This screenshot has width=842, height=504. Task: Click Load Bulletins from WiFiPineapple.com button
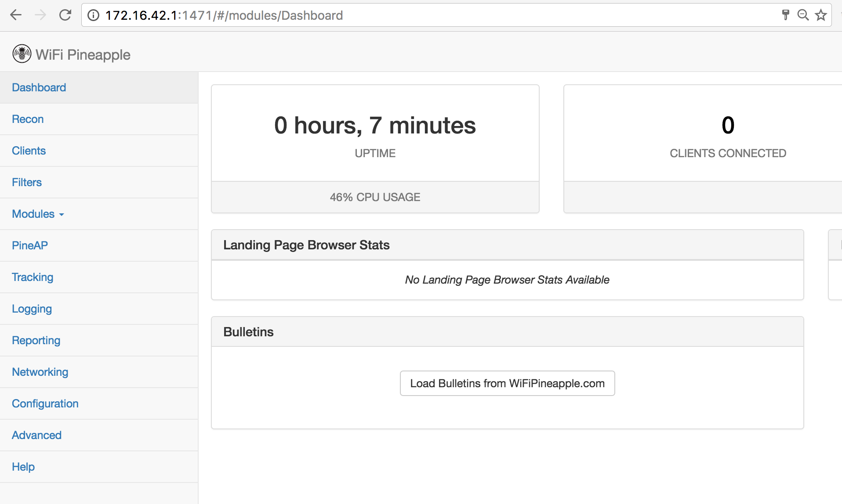pos(507,383)
